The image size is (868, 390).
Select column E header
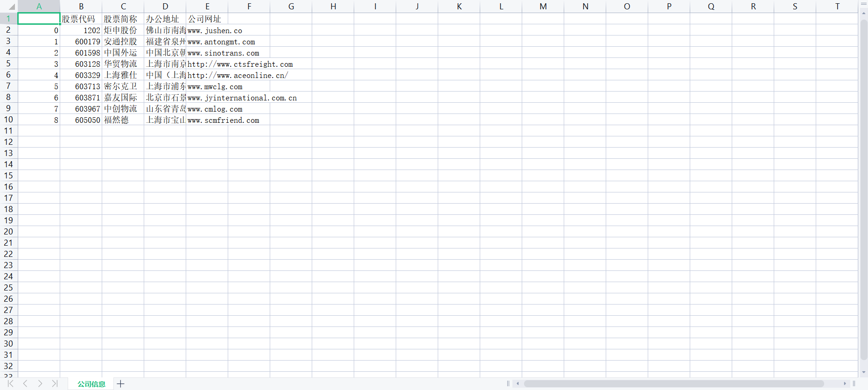click(207, 7)
